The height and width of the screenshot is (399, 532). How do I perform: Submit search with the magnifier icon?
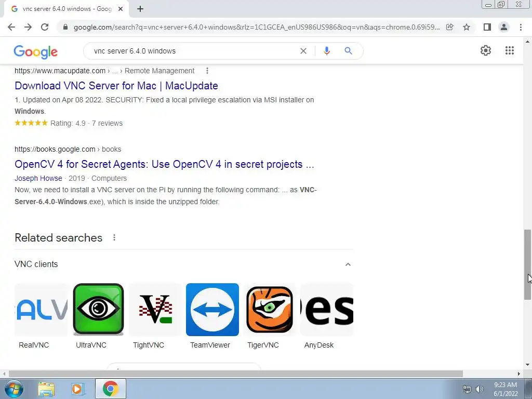tap(348, 51)
